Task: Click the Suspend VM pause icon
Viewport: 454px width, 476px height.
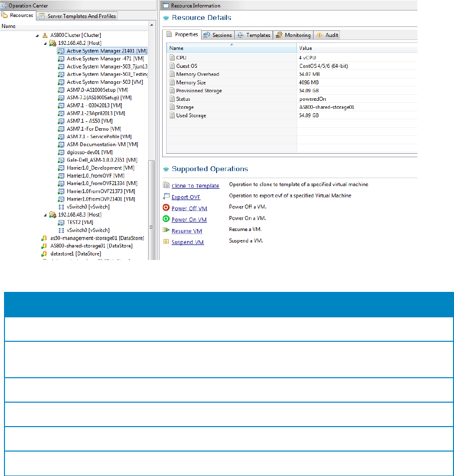Action: pyautogui.click(x=166, y=242)
